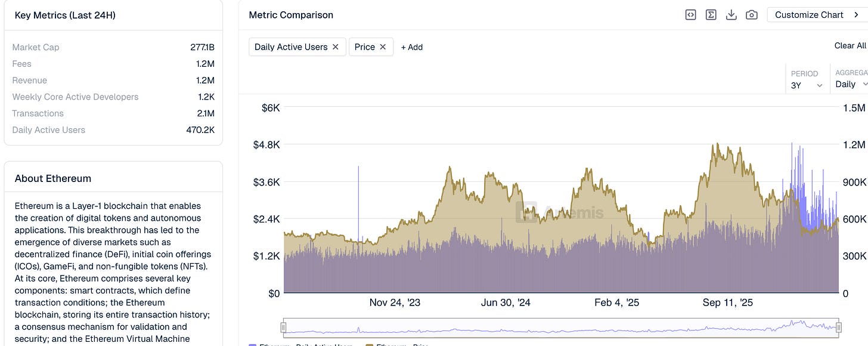Download the chart data

pyautogui.click(x=731, y=15)
